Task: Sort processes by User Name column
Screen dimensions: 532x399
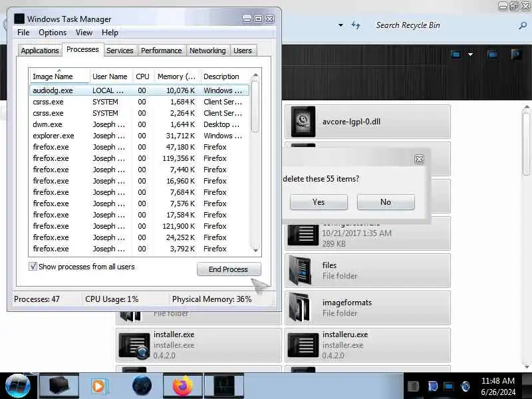Action: pyautogui.click(x=110, y=76)
